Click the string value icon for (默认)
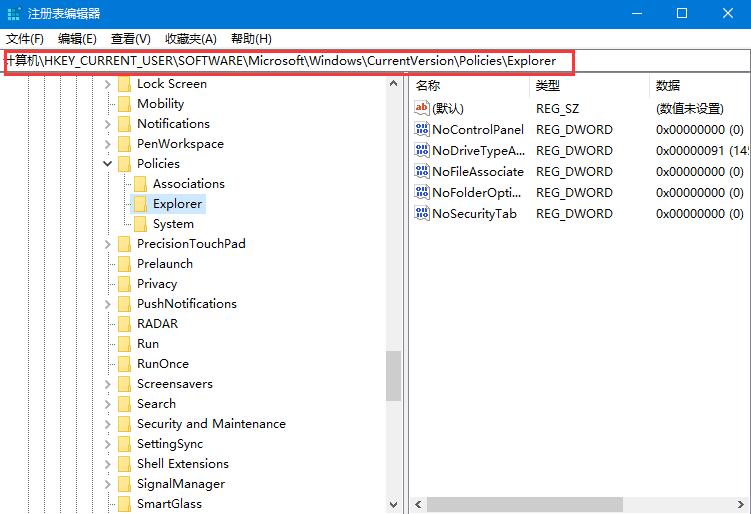The image size is (751, 514). (421, 109)
